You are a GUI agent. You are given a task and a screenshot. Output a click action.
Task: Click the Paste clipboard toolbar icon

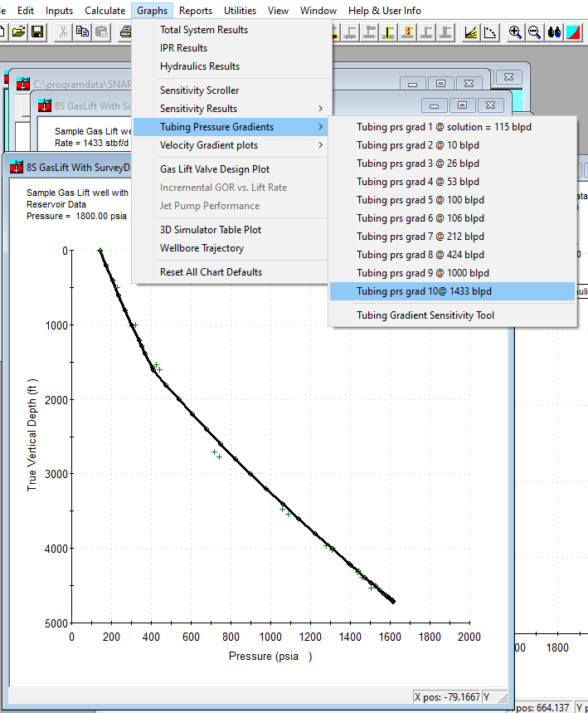[101, 32]
